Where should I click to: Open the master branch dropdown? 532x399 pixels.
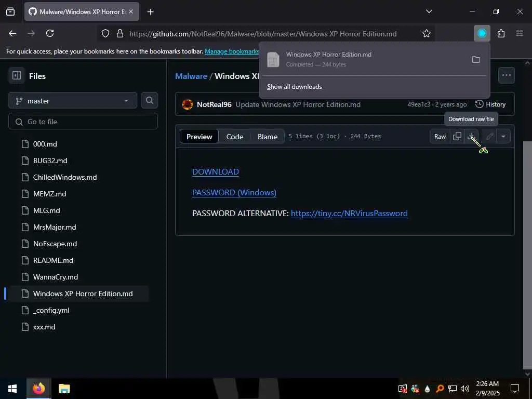point(73,101)
